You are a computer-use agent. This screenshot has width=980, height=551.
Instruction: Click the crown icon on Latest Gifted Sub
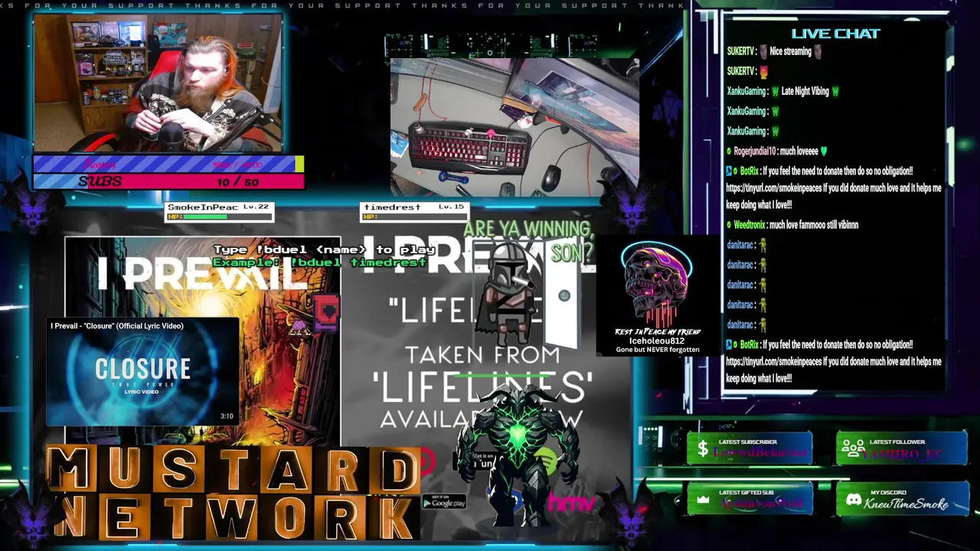pos(703,500)
